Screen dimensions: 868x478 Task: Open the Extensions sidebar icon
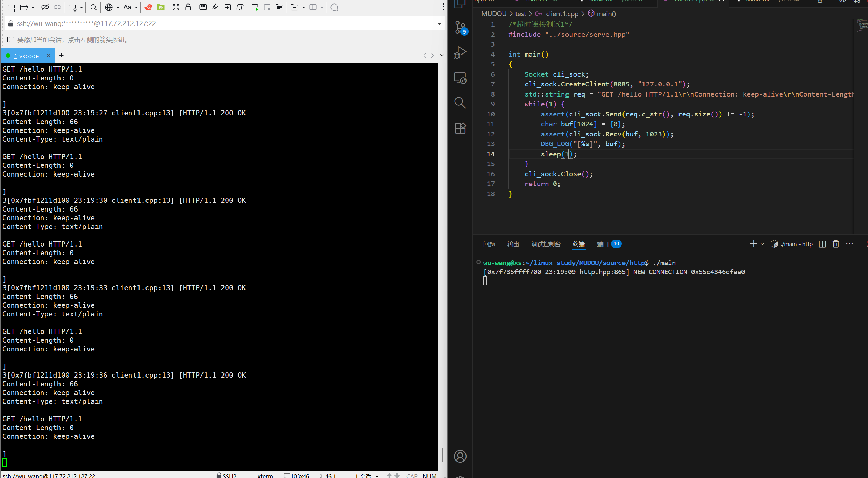pyautogui.click(x=460, y=128)
